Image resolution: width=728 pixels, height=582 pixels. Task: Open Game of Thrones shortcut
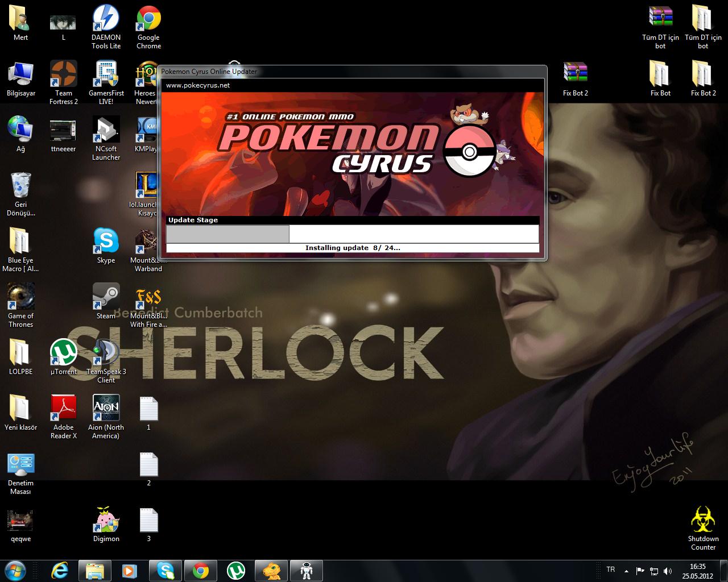click(x=20, y=306)
